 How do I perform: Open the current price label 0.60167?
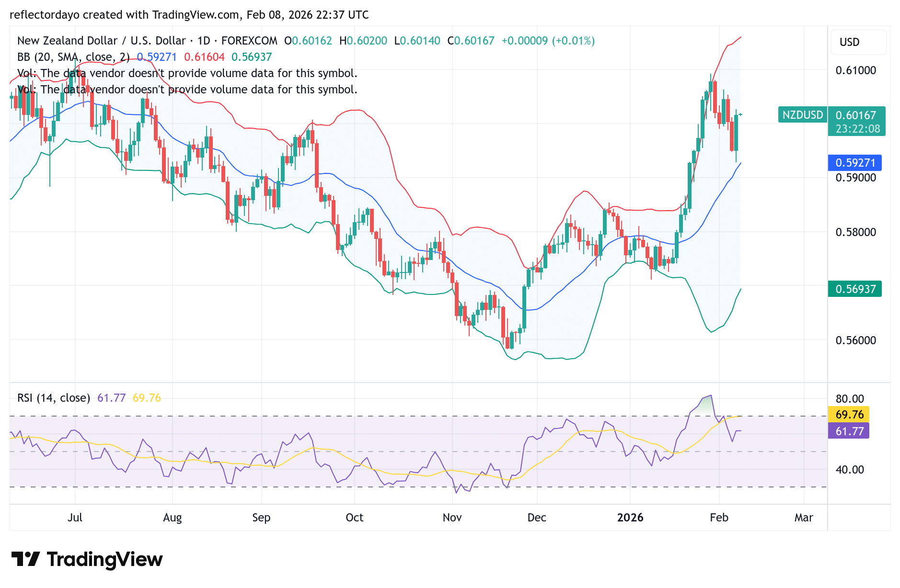[856, 114]
